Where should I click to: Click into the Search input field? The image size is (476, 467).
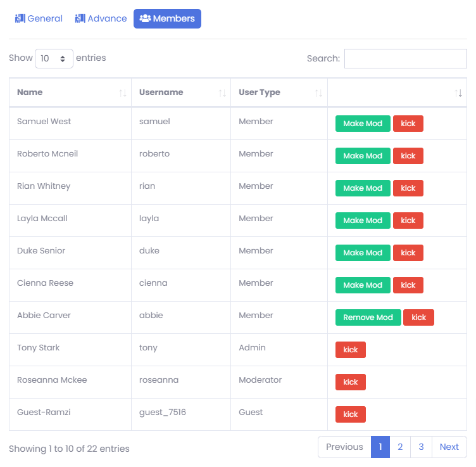click(405, 58)
